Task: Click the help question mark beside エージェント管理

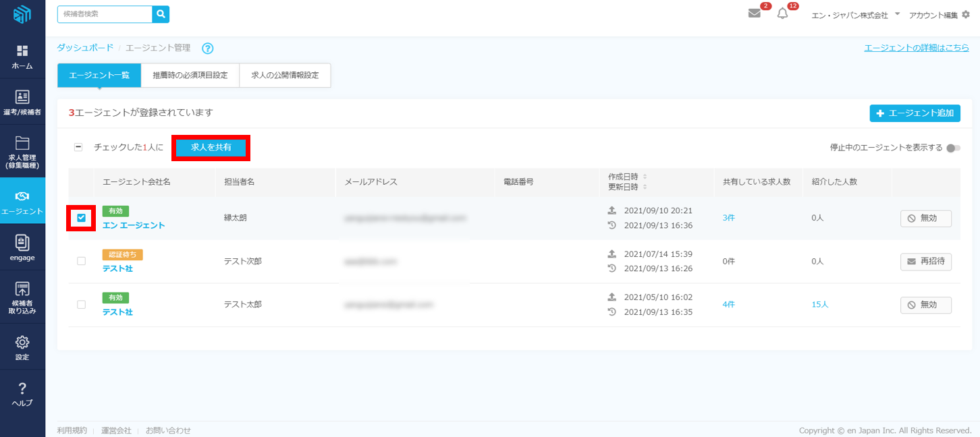Action: [208, 49]
